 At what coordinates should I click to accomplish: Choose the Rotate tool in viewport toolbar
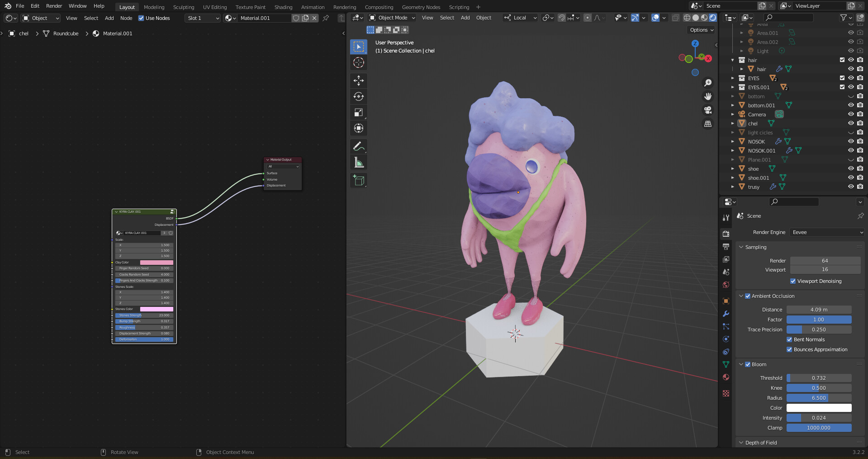pos(359,96)
